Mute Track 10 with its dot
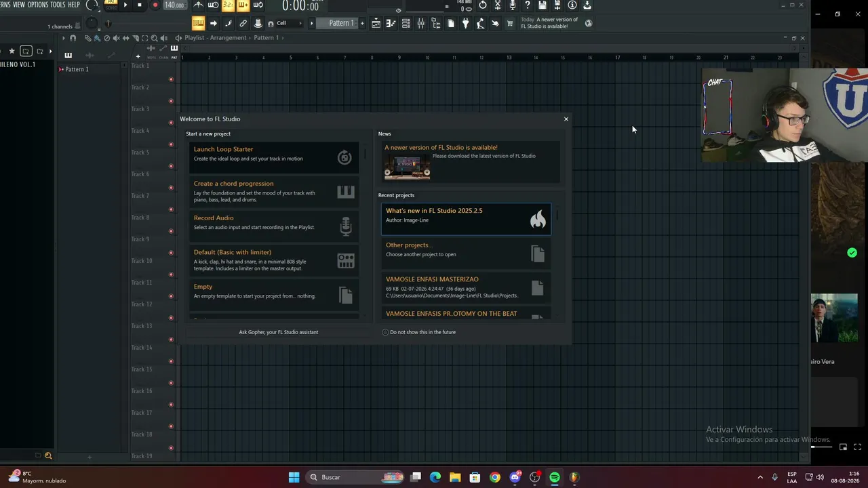The width and height of the screenshot is (868, 488). [x=171, y=274]
